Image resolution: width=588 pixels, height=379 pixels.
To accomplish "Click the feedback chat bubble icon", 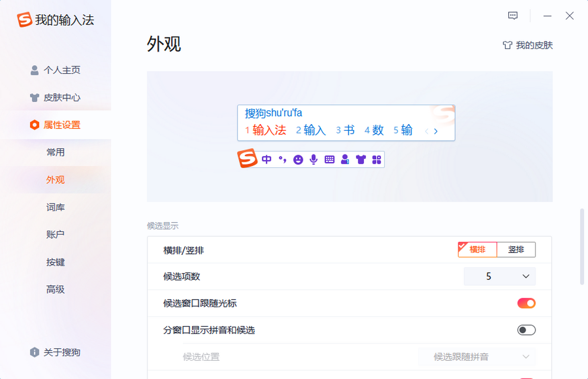I will (512, 15).
